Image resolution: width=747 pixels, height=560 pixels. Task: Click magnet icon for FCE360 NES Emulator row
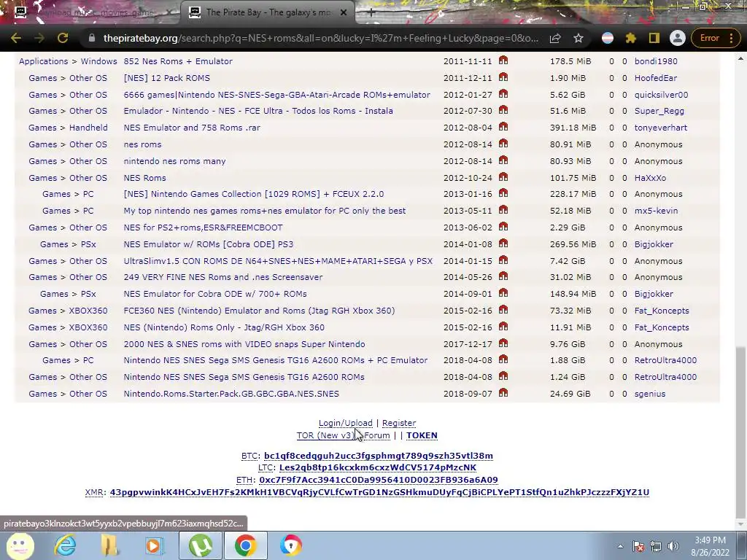click(x=503, y=309)
